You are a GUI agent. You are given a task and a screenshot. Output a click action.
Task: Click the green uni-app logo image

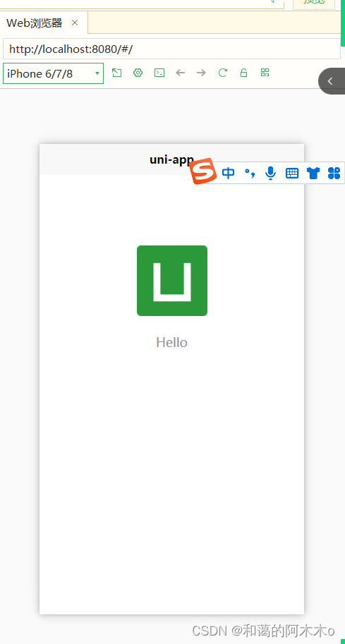pyautogui.click(x=172, y=281)
